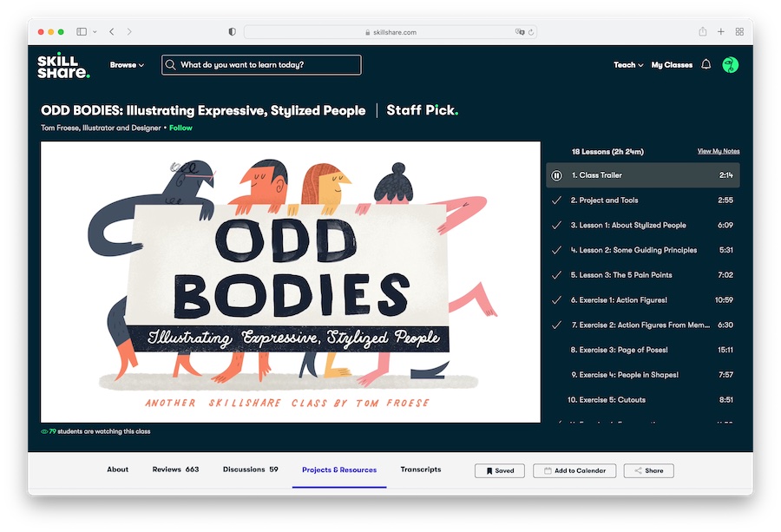Follow Tom Froese
The image size is (781, 532).
[x=180, y=128]
